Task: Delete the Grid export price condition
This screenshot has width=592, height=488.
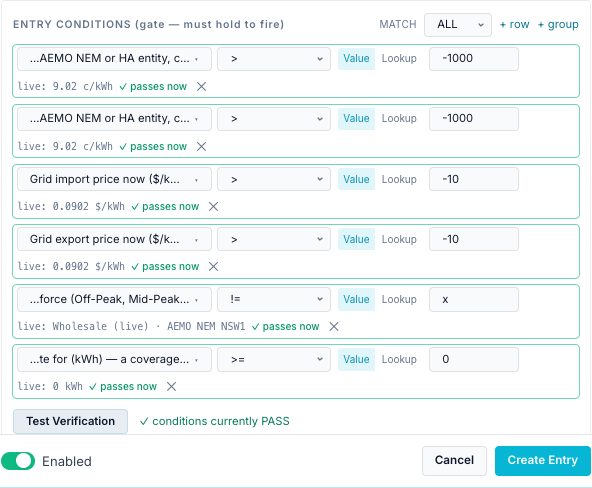Action: tap(213, 266)
